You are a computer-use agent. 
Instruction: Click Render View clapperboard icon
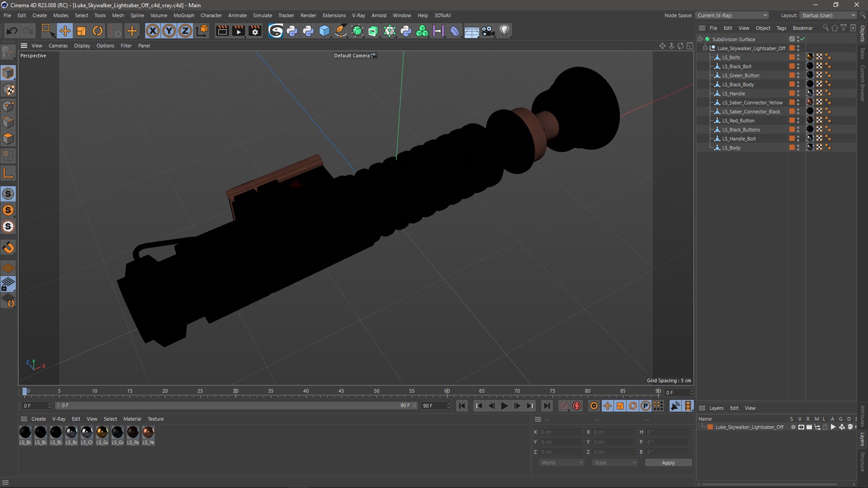[222, 31]
